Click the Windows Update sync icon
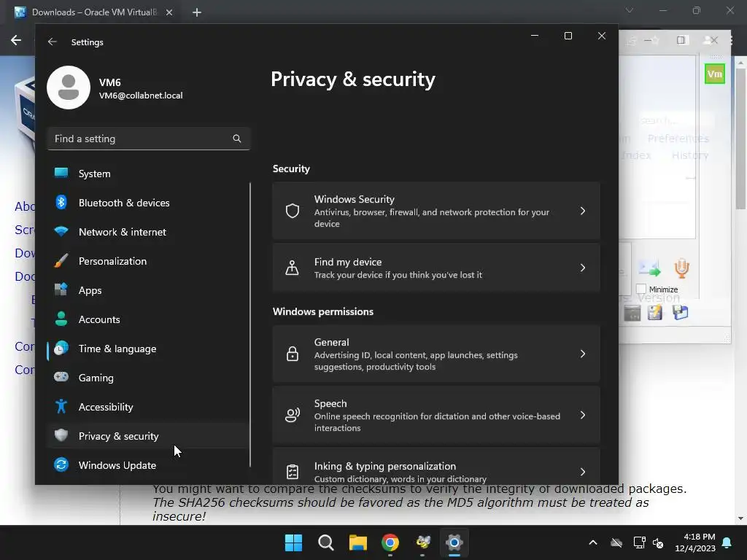747x560 pixels. 61,464
